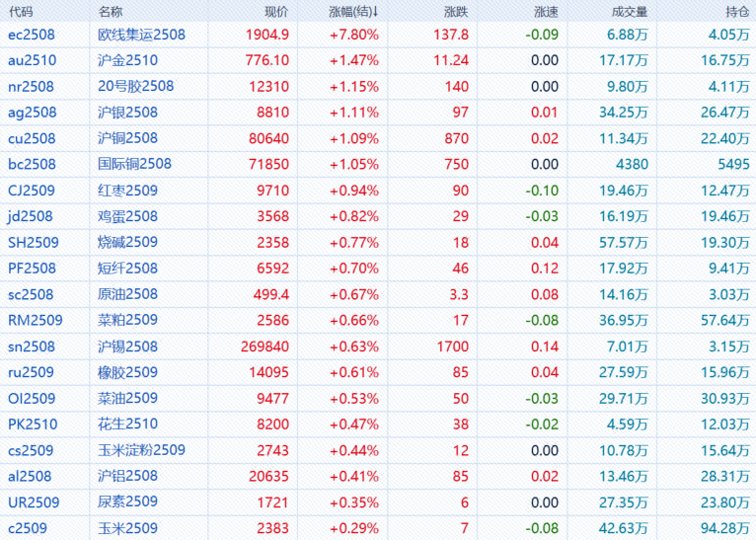Sort by the 涨速 column header
The image size is (756, 540).
[x=546, y=12]
